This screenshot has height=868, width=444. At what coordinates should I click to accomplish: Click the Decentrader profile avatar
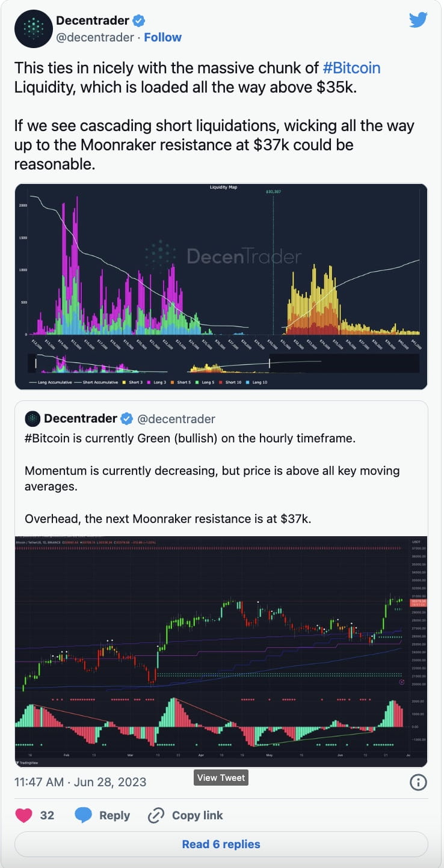tap(34, 28)
